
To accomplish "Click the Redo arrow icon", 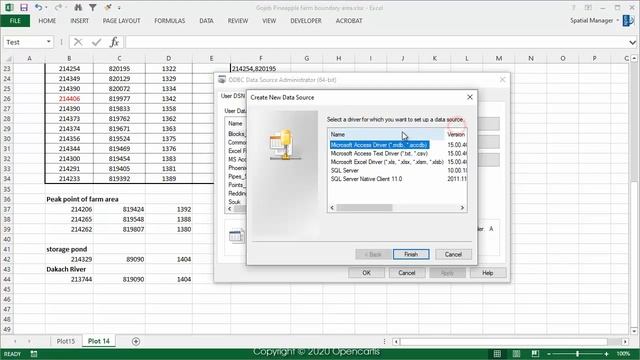I will (x=58, y=7).
